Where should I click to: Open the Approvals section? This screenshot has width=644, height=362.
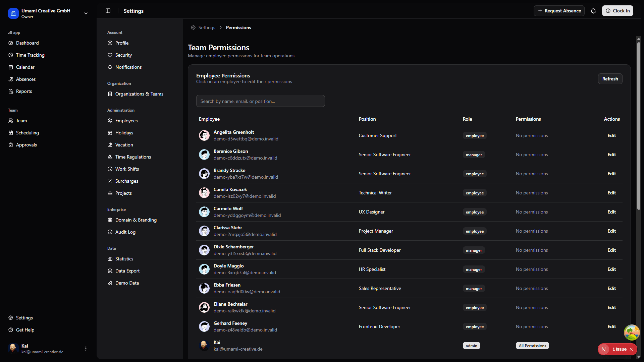tap(26, 145)
